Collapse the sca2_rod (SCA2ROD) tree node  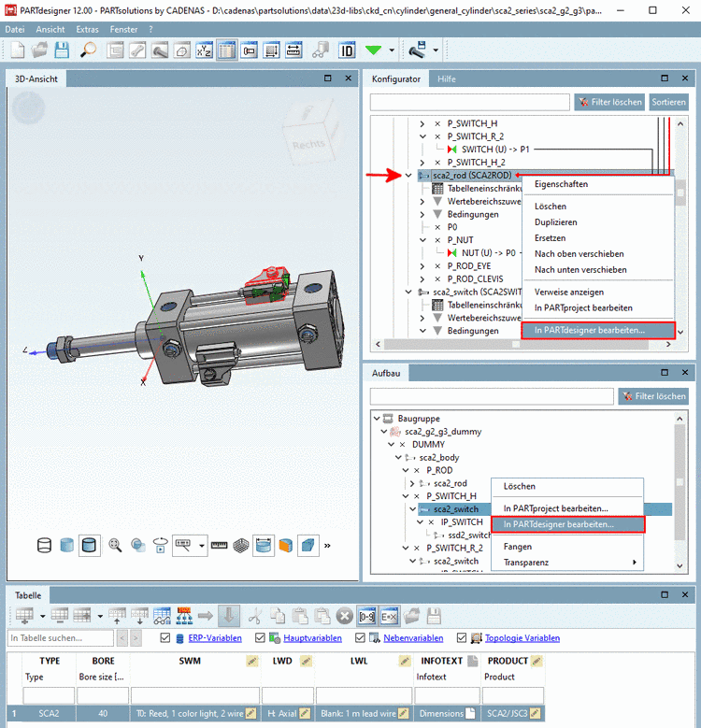[x=408, y=175]
